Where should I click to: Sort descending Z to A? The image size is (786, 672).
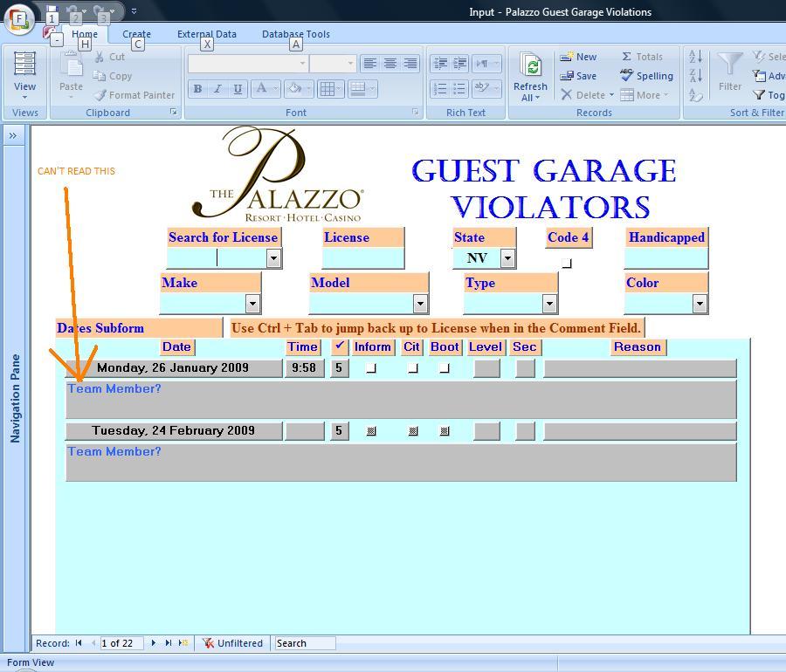pos(696,76)
